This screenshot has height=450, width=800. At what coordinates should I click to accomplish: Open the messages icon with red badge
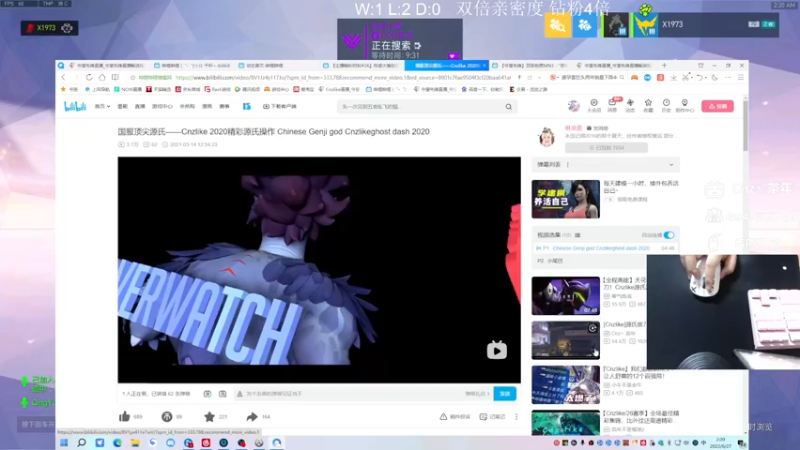coord(613,105)
